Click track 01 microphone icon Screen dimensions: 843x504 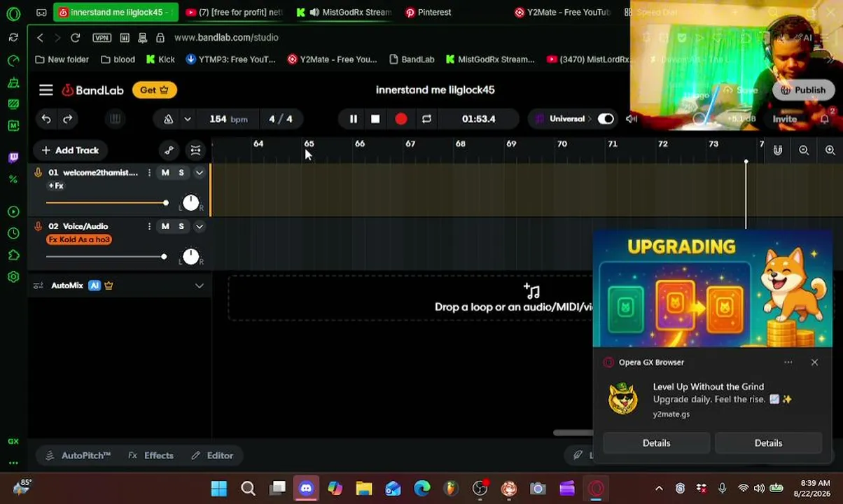coord(39,173)
